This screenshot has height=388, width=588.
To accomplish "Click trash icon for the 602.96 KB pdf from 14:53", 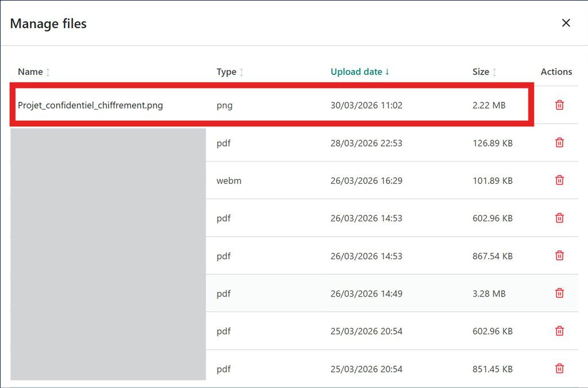I will 559,218.
